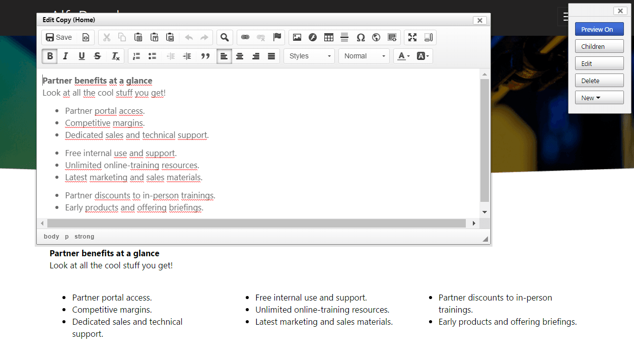The width and height of the screenshot is (634, 364).
Task: Click the Save button in editor toolbar
Action: [x=59, y=37]
